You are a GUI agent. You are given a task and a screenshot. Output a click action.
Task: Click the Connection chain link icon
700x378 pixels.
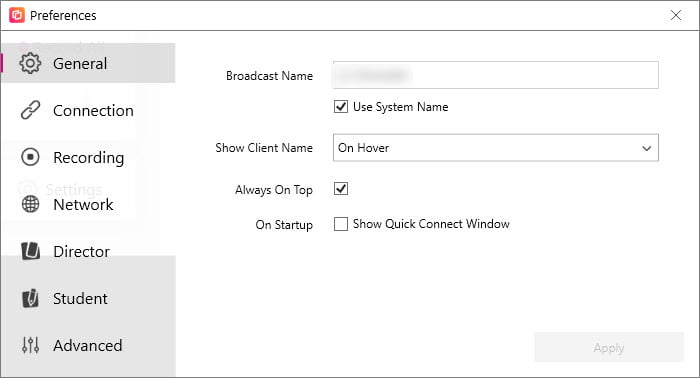click(x=30, y=110)
